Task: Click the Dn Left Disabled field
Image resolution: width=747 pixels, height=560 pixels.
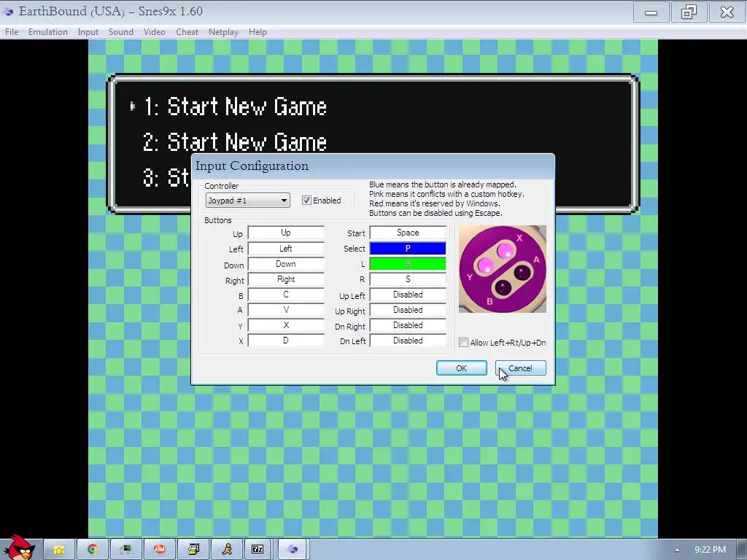Action: click(408, 341)
